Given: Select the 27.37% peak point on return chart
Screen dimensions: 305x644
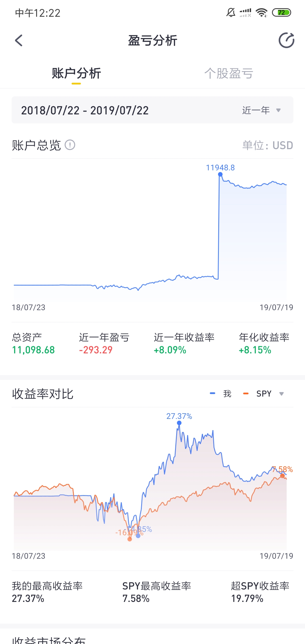Looking at the screenshot, I should [x=179, y=423].
